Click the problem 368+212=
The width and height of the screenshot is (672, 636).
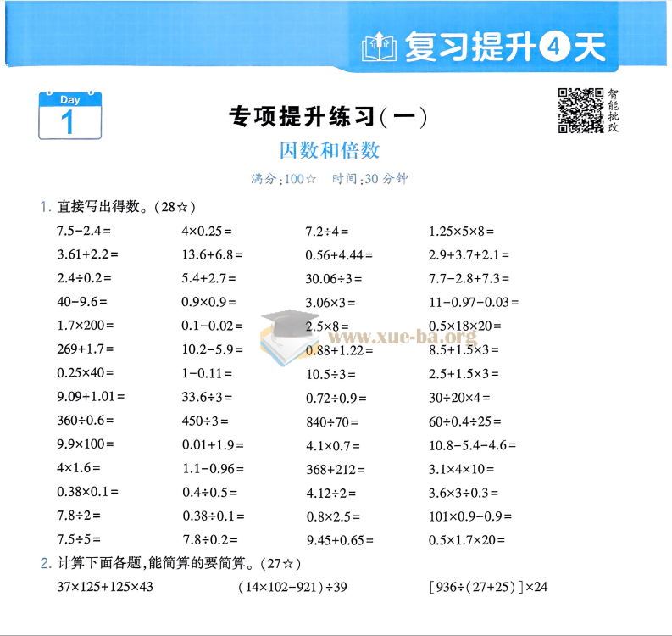pos(335,470)
